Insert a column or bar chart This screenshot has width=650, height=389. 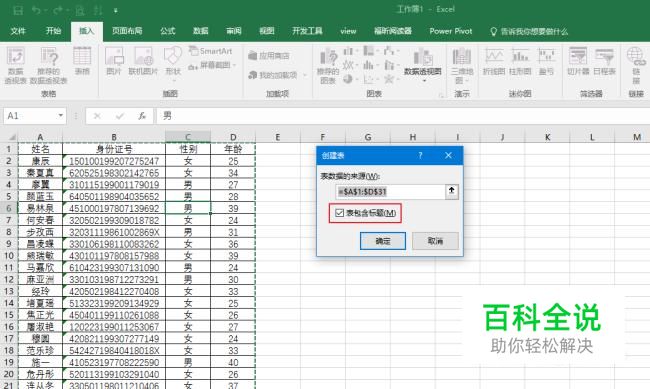click(350, 51)
